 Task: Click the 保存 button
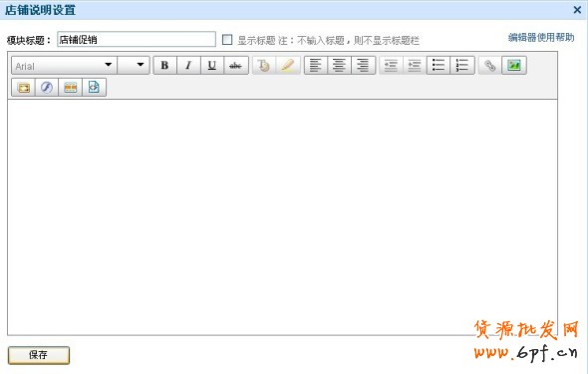[x=39, y=355]
